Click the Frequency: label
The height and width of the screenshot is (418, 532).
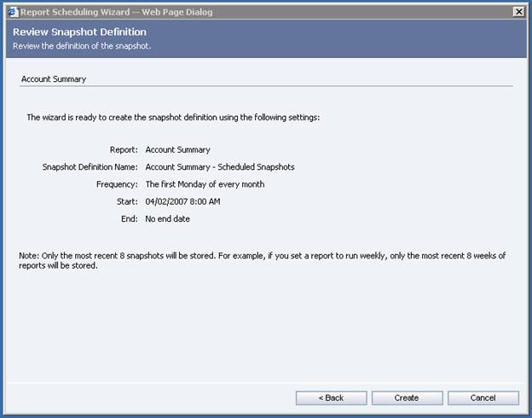[117, 184]
